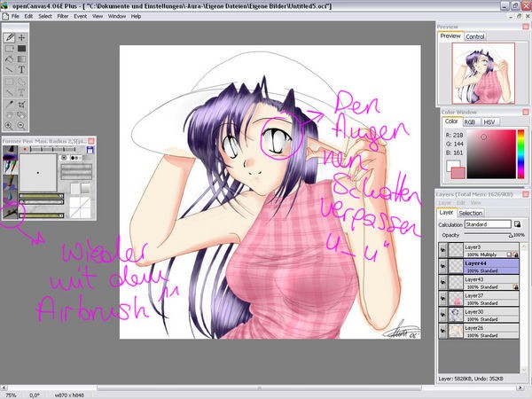Switch to the HSV color tab
The height and width of the screenshot is (399, 532).
point(489,121)
